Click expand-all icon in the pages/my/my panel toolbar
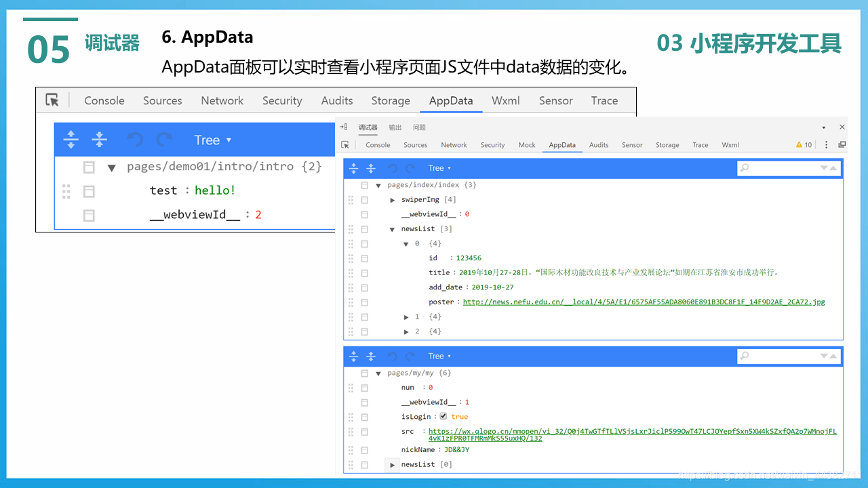The height and width of the screenshot is (488, 868). (x=353, y=356)
